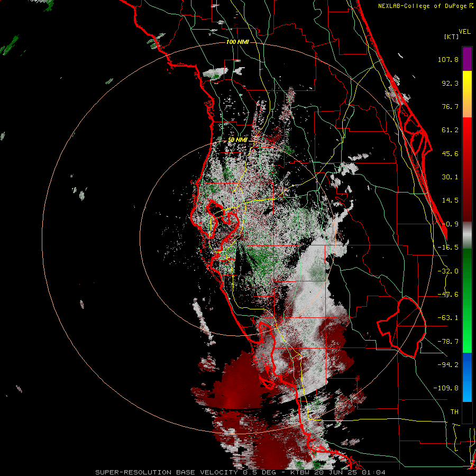This screenshot has height=476, width=476.
Task: Click the -109.8 velocity scale value
Action: click(446, 388)
